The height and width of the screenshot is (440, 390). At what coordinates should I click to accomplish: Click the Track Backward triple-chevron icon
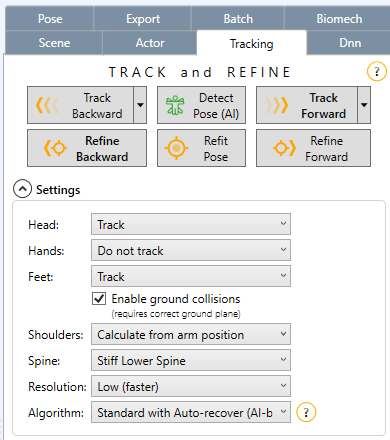[x=47, y=105]
